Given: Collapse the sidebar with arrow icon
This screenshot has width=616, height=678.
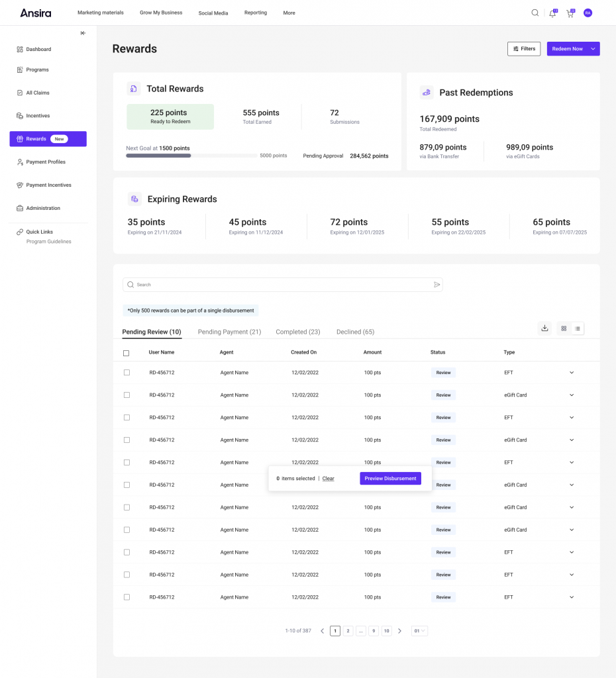Looking at the screenshot, I should coord(83,33).
